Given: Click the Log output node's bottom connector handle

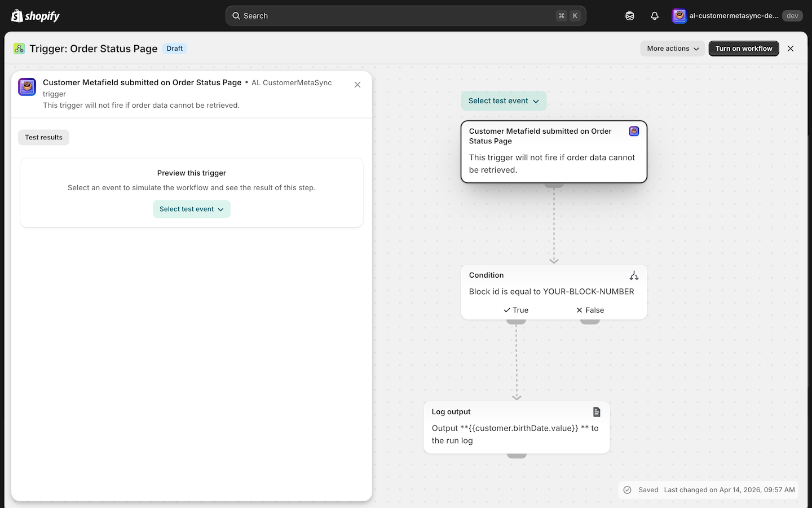Looking at the screenshot, I should tap(517, 456).
